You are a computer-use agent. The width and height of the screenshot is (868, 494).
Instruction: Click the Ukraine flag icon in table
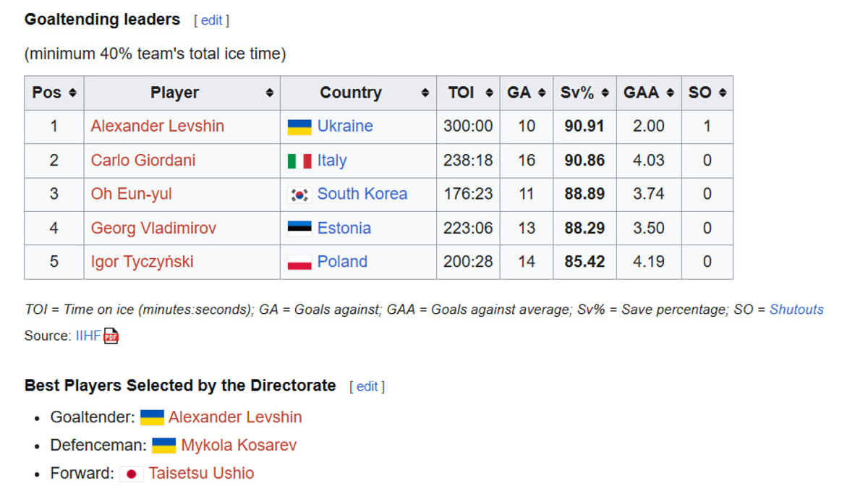[299, 127]
